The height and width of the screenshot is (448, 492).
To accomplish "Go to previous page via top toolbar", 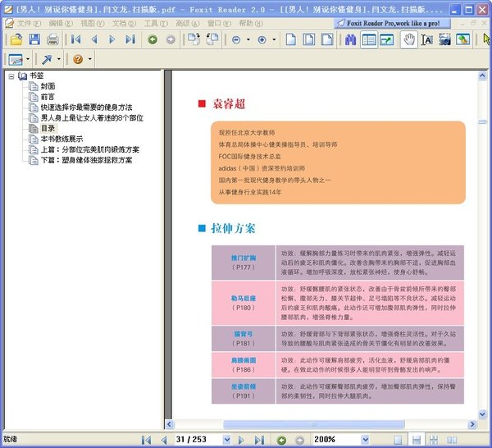I will click(x=94, y=39).
